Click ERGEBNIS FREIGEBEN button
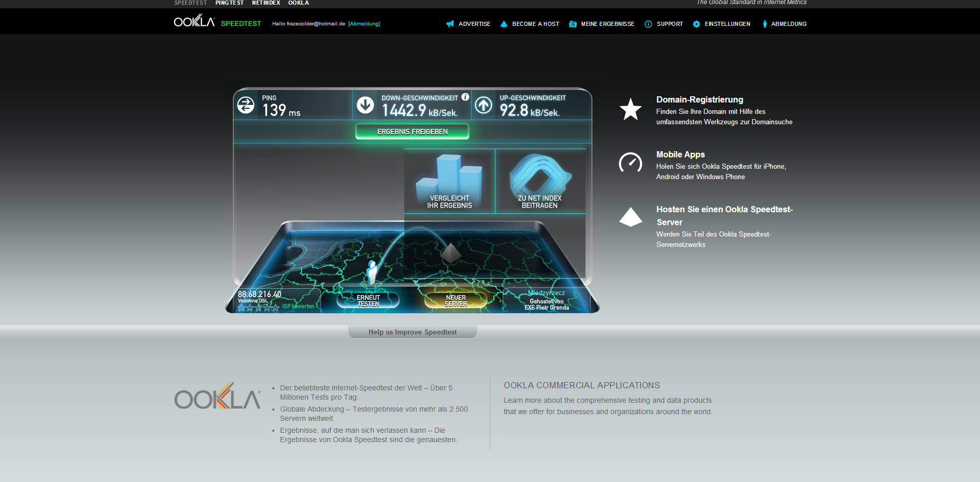The width and height of the screenshot is (980, 482). point(412,132)
